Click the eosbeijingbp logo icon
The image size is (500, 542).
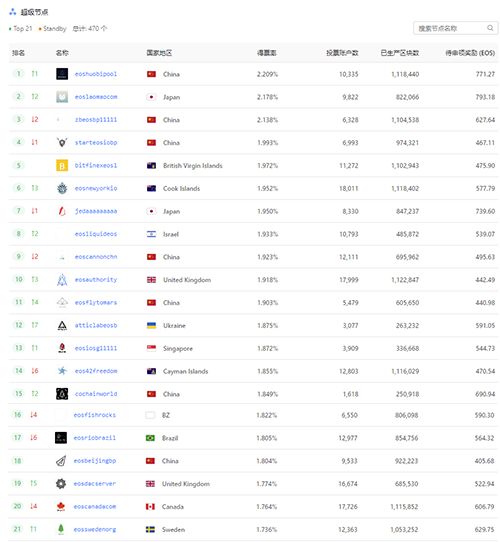pos(61,460)
